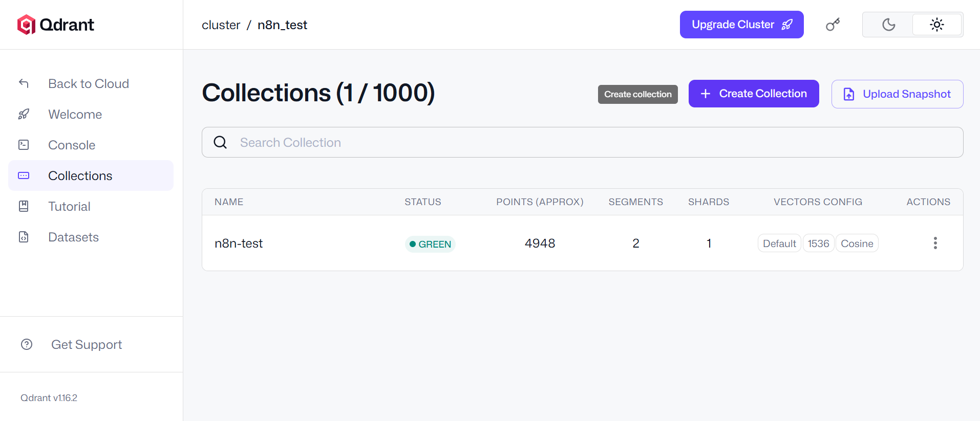Open the n8n-test collection name

[239, 243]
